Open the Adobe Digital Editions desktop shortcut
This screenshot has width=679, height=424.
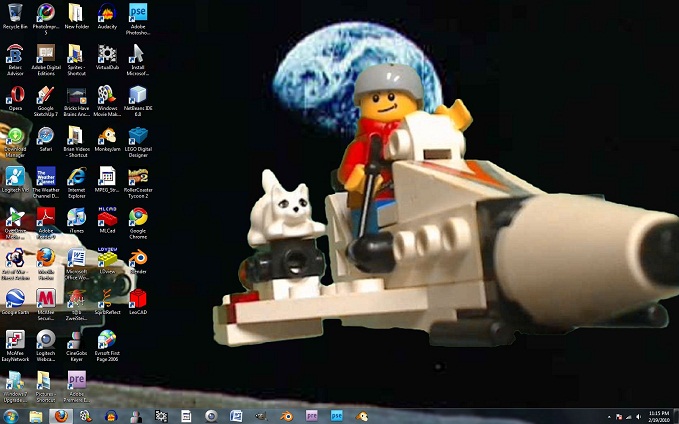point(46,60)
